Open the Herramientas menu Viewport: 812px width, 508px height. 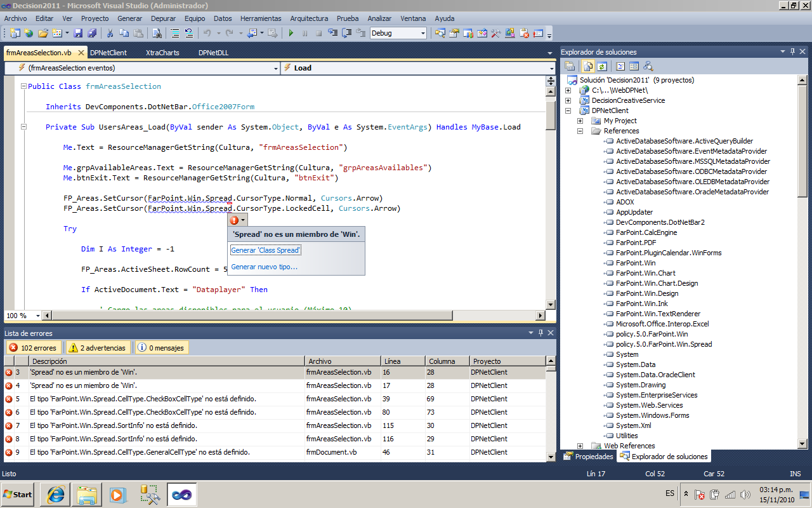261,18
